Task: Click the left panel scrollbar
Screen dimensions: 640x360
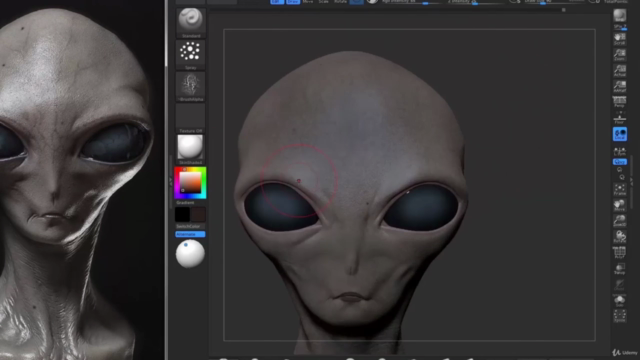Action: pyautogui.click(x=166, y=33)
